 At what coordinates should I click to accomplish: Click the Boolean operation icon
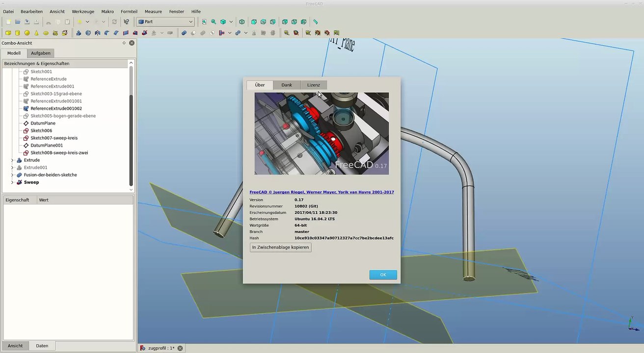click(x=184, y=33)
